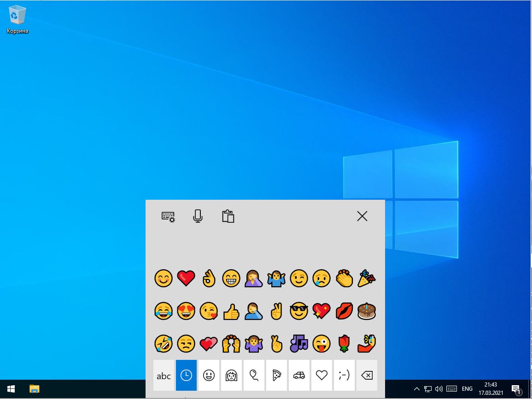Insert the smiling face with blush emoji
This screenshot has height=399, width=532.
164,278
